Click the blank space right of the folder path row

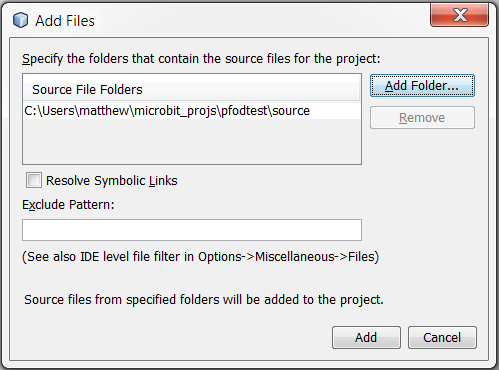coord(335,111)
